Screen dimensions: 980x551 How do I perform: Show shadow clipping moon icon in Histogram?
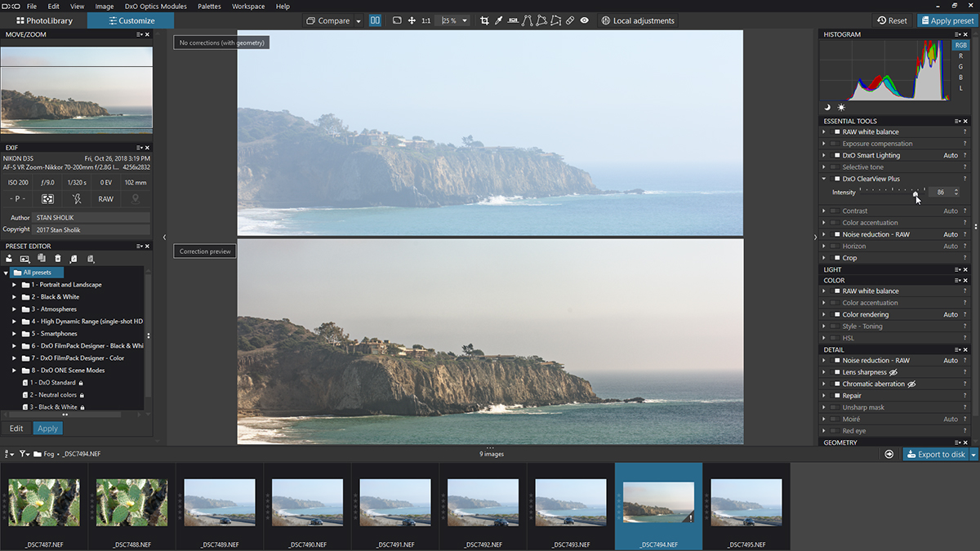[x=827, y=107]
